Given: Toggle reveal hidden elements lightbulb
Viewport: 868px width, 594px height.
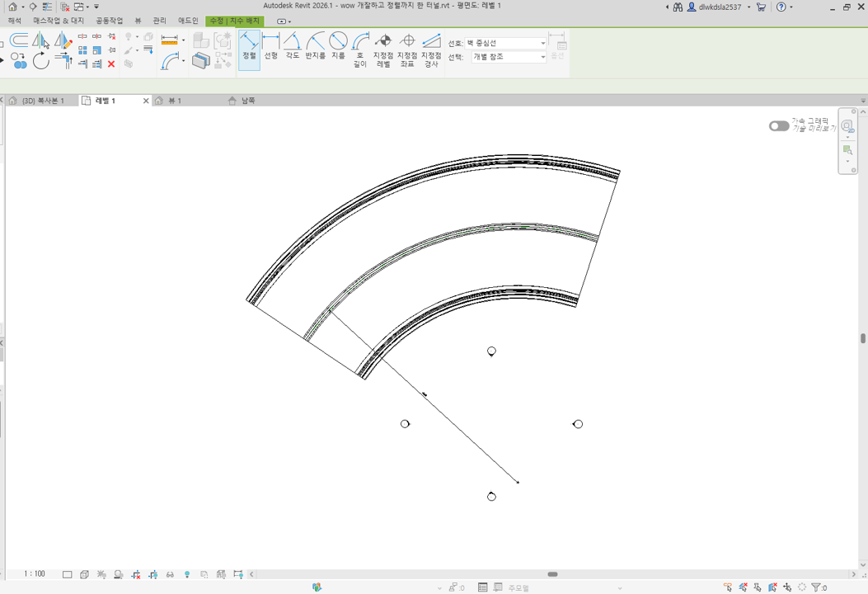Looking at the screenshot, I should [187, 574].
